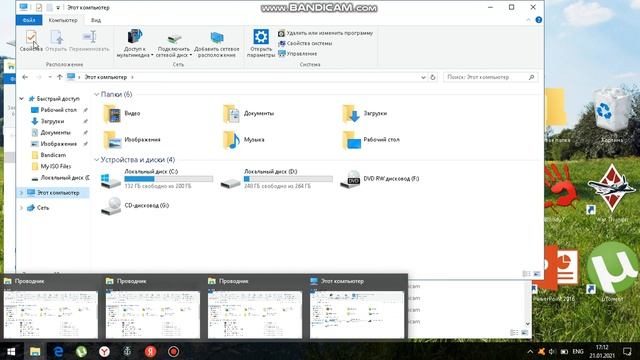Switch to the Вид ribbon tab
Screen dimensions: 640x360
(96, 20)
